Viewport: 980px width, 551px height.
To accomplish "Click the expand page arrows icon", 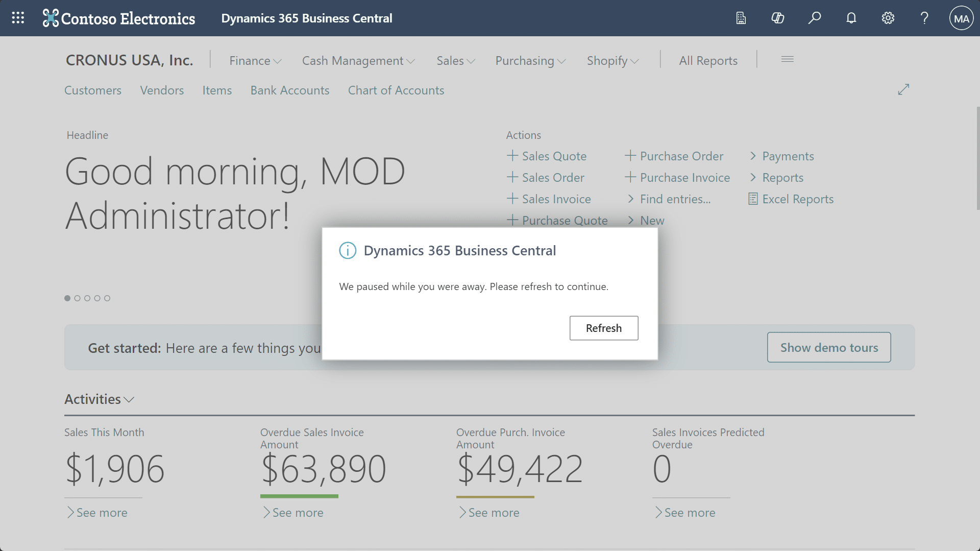I will pos(903,89).
